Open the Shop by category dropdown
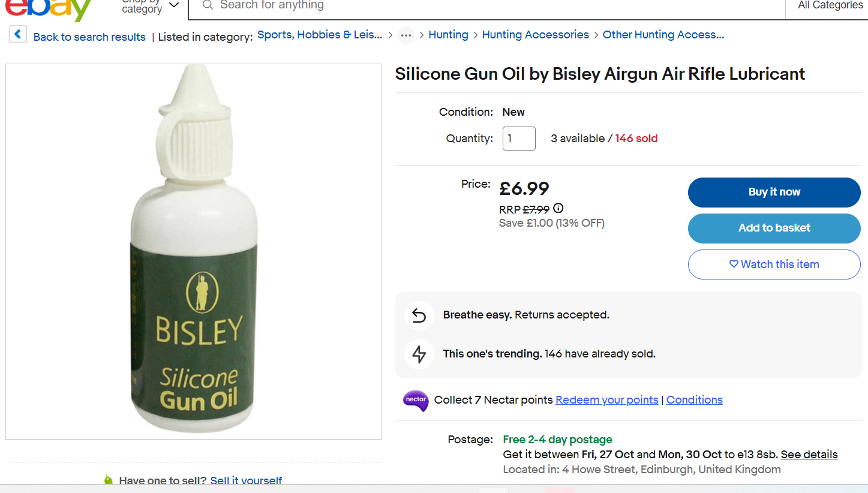868x493 pixels. (x=149, y=6)
